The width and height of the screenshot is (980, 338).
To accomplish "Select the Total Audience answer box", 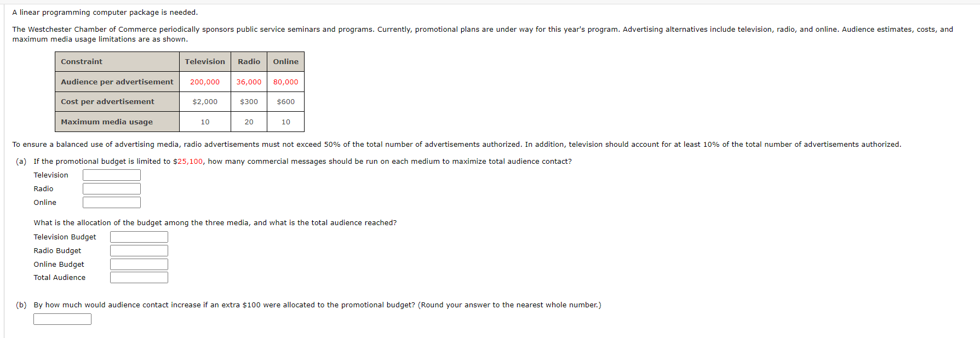I will pos(139,277).
